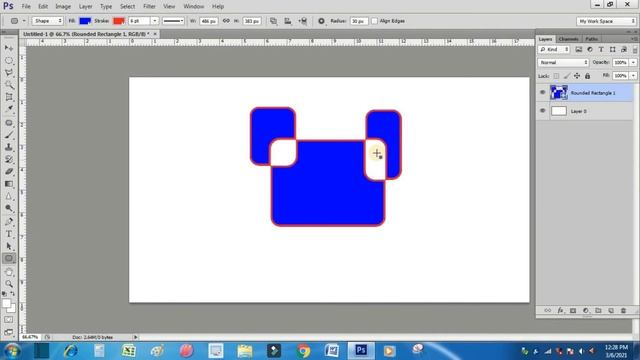Toggle layer filtering switch
This screenshot has height=360, width=640.
[x=635, y=50]
